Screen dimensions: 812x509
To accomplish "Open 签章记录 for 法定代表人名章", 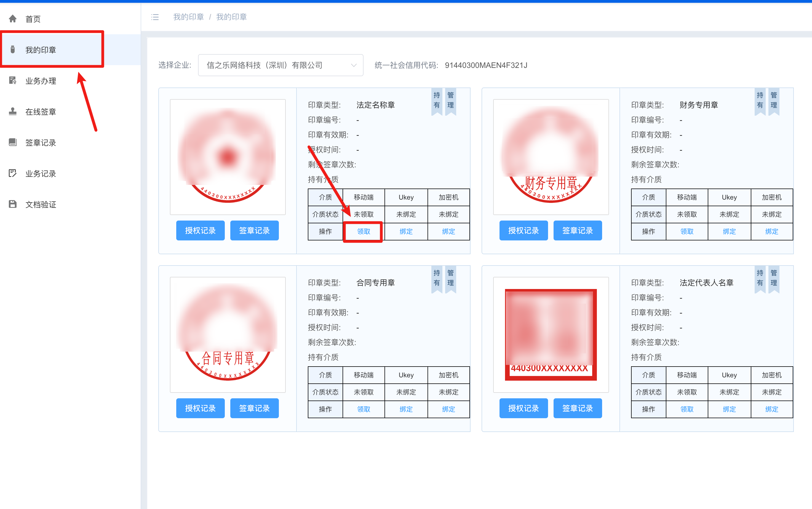I will (x=578, y=408).
